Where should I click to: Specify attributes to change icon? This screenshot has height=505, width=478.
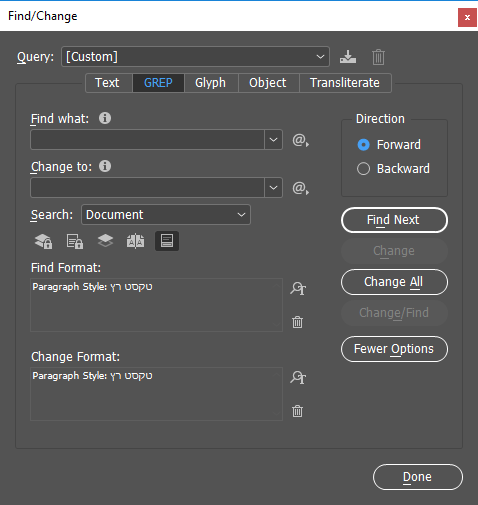point(298,377)
